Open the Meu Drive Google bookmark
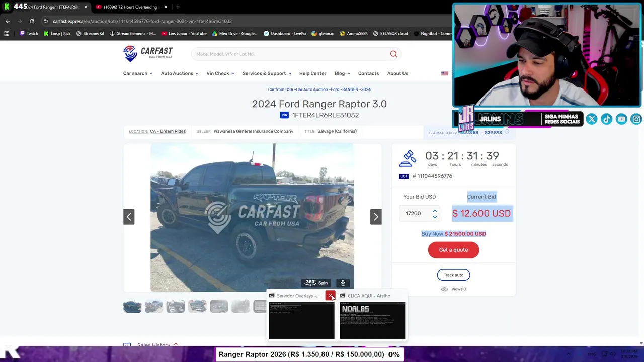This screenshot has width=644, height=362. [x=234, y=34]
